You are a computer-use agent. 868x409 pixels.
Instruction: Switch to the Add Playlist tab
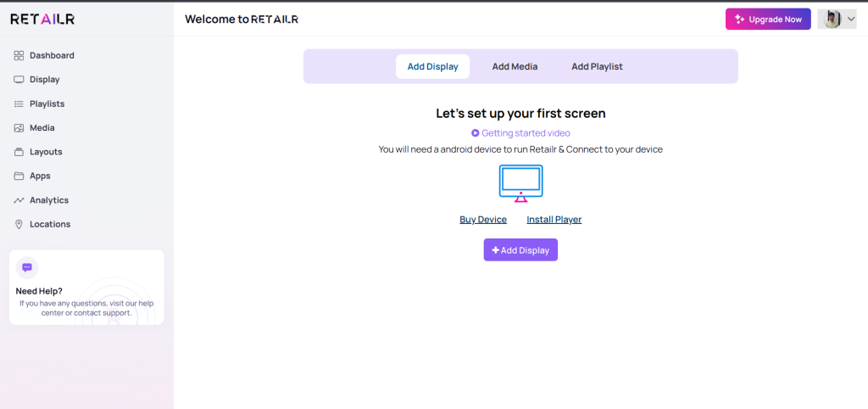[x=597, y=66]
